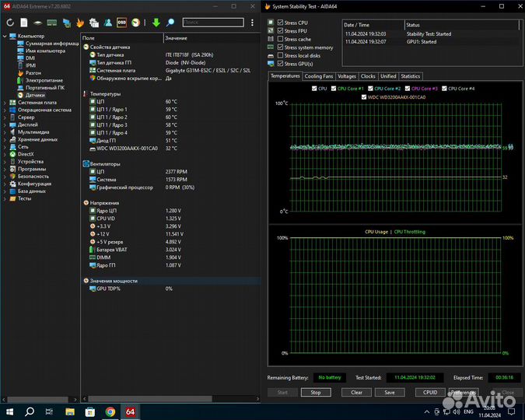The image size is (525, 420).
Task: Switch to Statistics tab
Action: pos(410,76)
